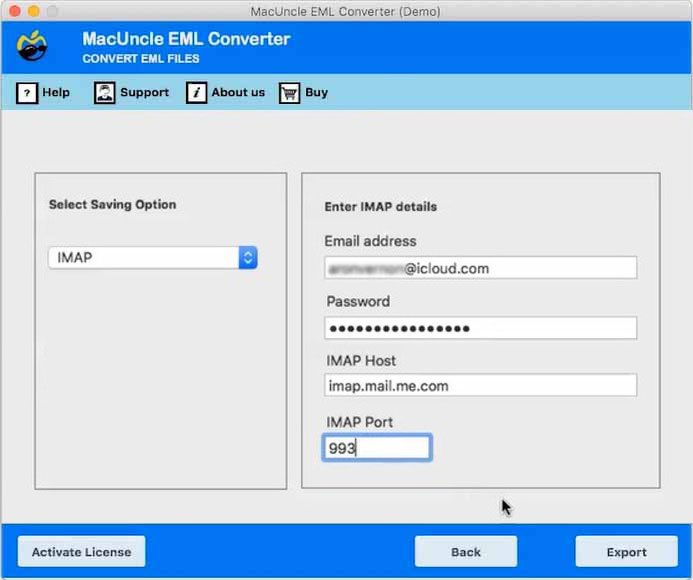Focus the Email address field
This screenshot has width=693, height=580.
(480, 268)
